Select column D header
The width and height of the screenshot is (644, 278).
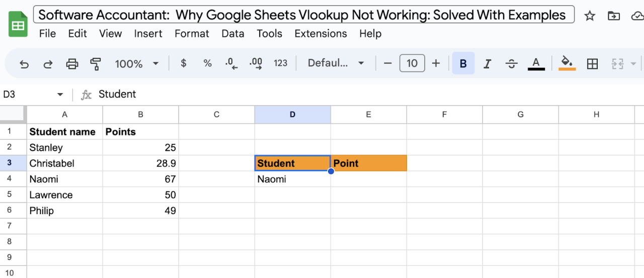[x=293, y=115]
